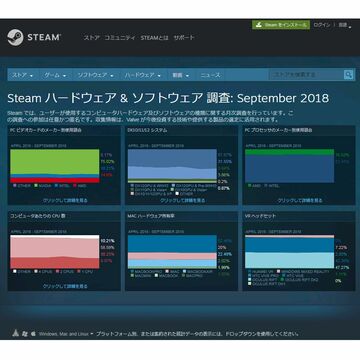Expand the ストア dropdown in the blue nav bar
This screenshot has width=360, height=360.
click(x=23, y=75)
